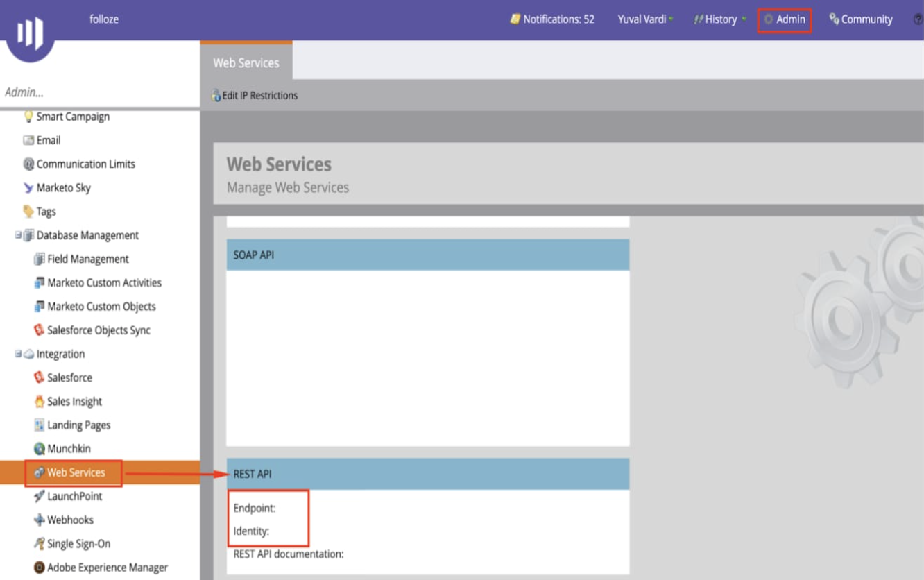Open the Yuval Vardi user dropdown
The image size is (924, 580).
click(645, 19)
